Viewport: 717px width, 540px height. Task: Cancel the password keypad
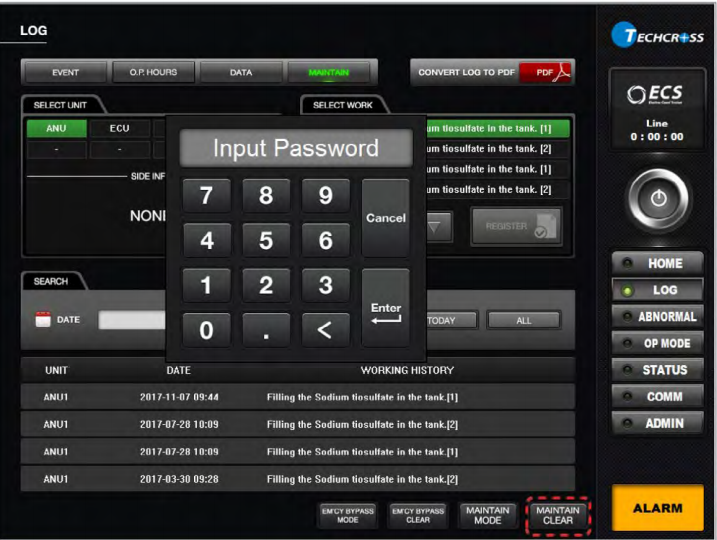tap(385, 218)
